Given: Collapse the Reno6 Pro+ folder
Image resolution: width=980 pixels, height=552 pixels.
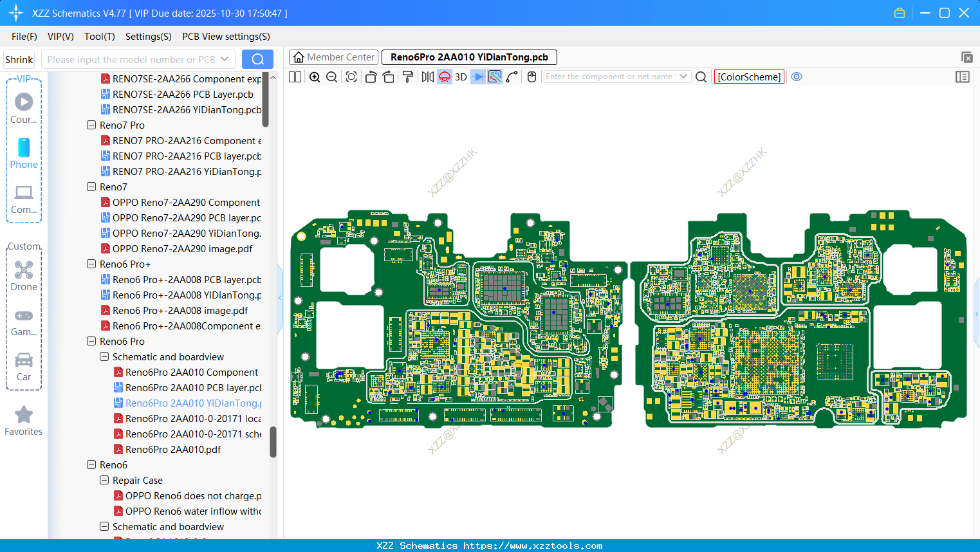Looking at the screenshot, I should point(91,264).
